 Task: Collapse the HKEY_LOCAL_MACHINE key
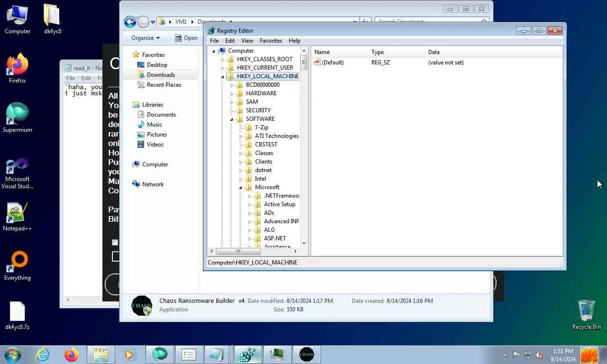tap(222, 76)
